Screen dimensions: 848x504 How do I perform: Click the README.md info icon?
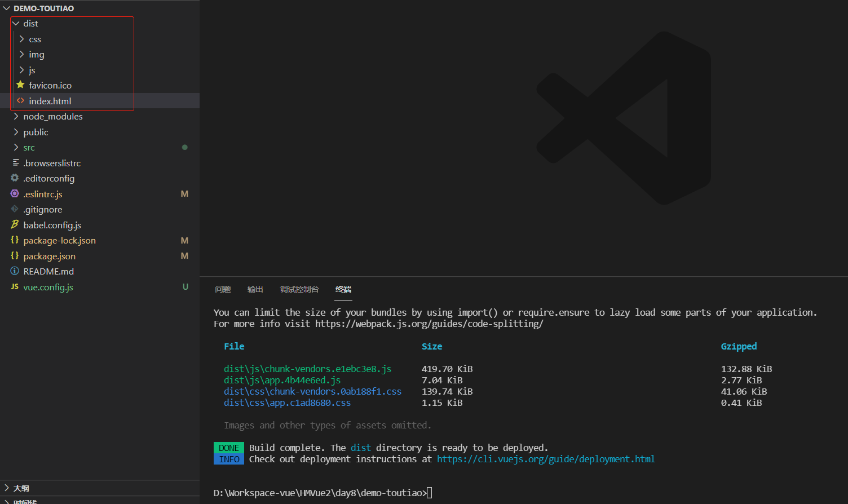(x=15, y=271)
